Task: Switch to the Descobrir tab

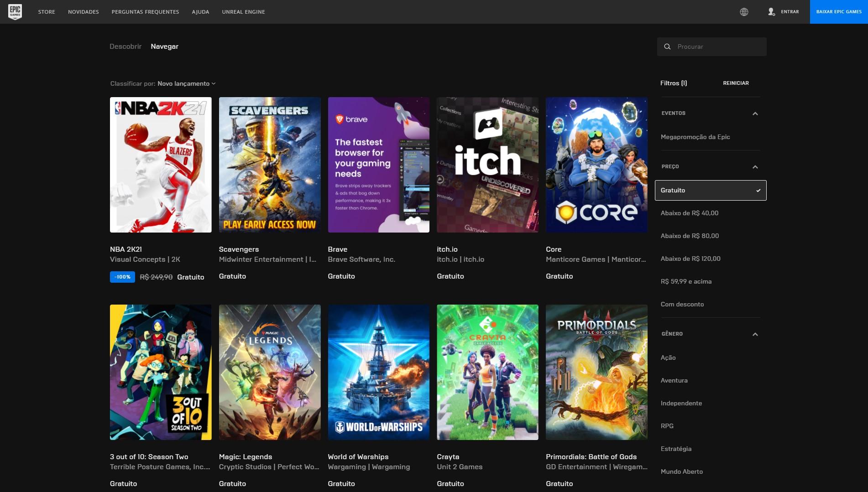Action: tap(125, 47)
